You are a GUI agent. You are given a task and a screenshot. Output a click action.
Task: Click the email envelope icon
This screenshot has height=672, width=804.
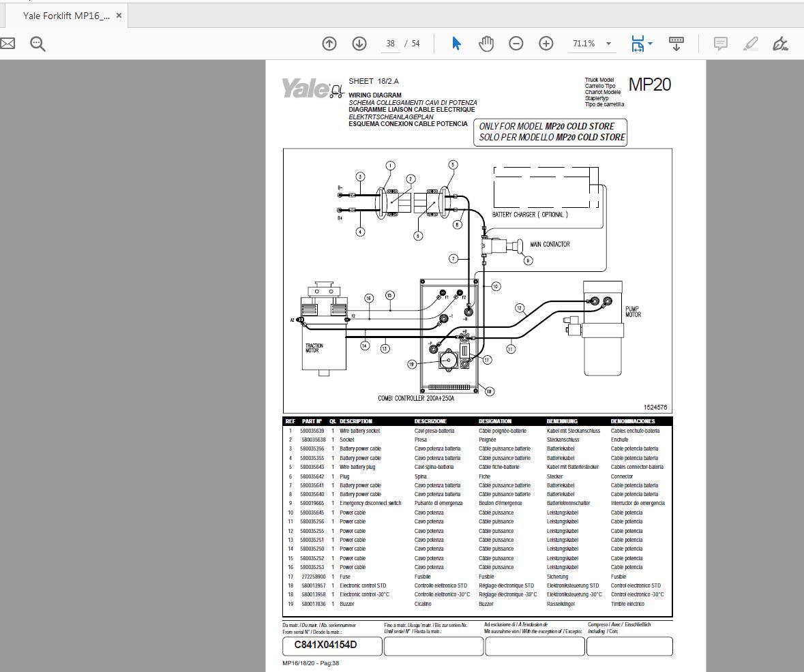click(x=8, y=44)
